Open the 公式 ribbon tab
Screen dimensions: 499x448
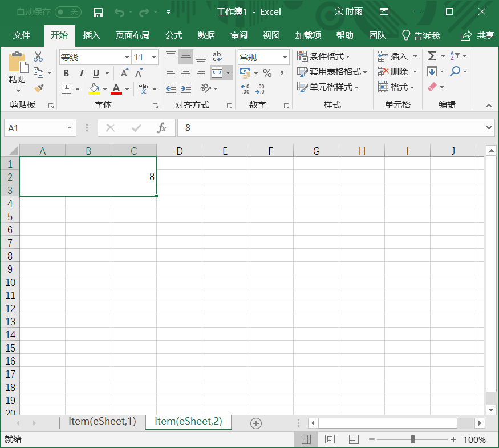[174, 35]
